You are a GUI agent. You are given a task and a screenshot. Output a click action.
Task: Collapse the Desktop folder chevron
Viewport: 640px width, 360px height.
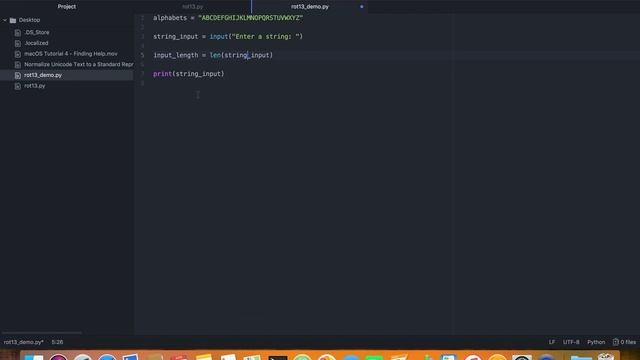point(5,20)
